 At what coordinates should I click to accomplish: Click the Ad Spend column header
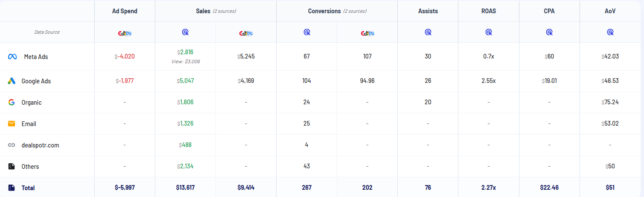click(125, 11)
